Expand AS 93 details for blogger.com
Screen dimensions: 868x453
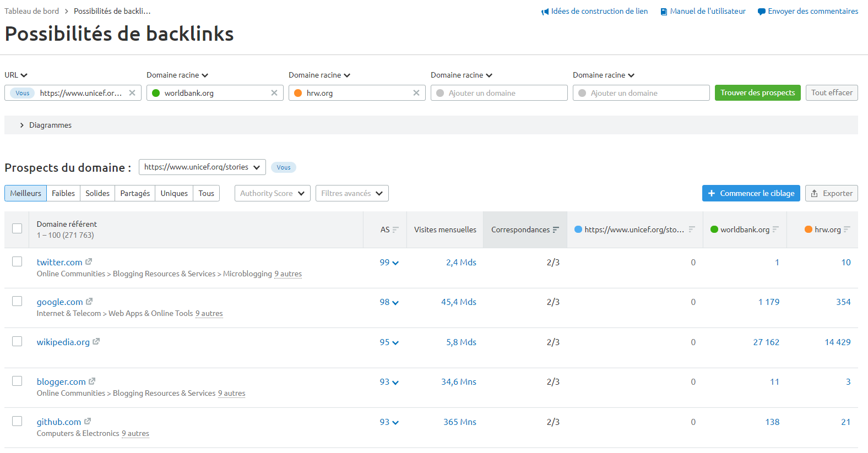pos(389,382)
